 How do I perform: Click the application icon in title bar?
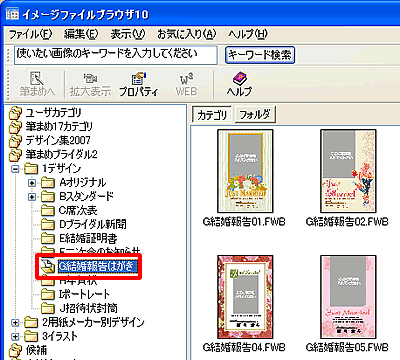coord(12,14)
